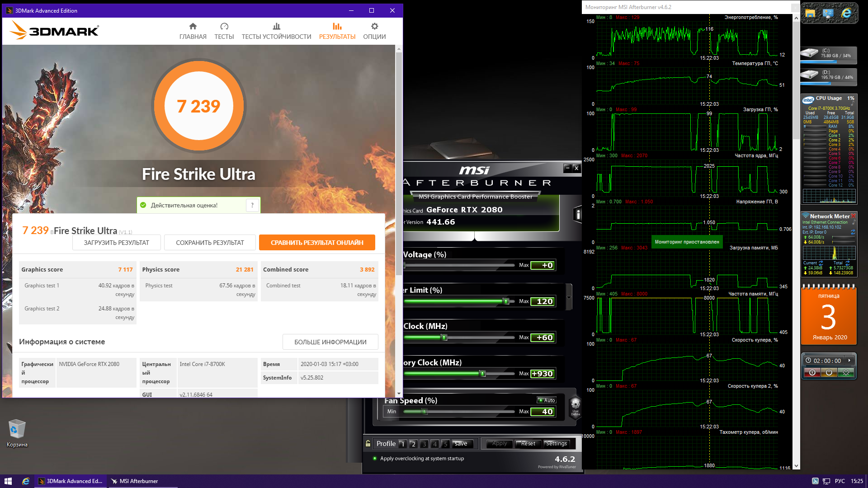Click the valid score help question mark
This screenshot has height=488, width=868.
click(x=252, y=205)
